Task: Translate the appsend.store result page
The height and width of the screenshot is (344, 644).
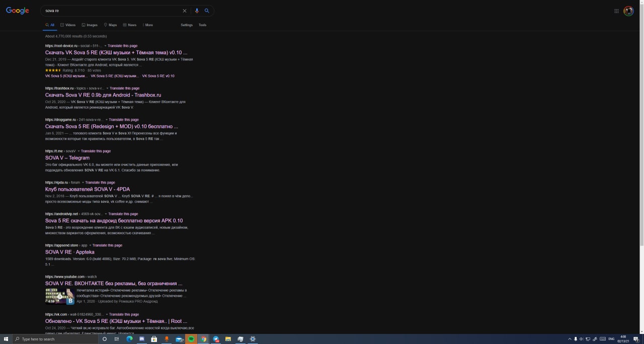Action: pos(107,245)
